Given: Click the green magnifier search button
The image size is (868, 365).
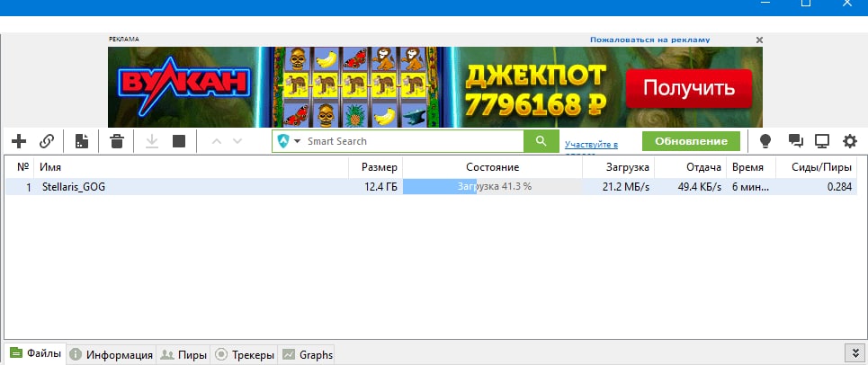Looking at the screenshot, I should click(541, 141).
